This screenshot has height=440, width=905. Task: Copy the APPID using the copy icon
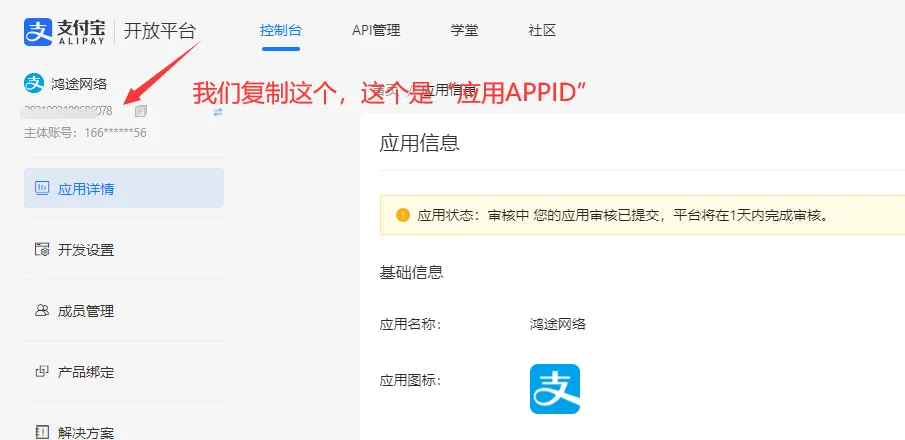click(141, 110)
